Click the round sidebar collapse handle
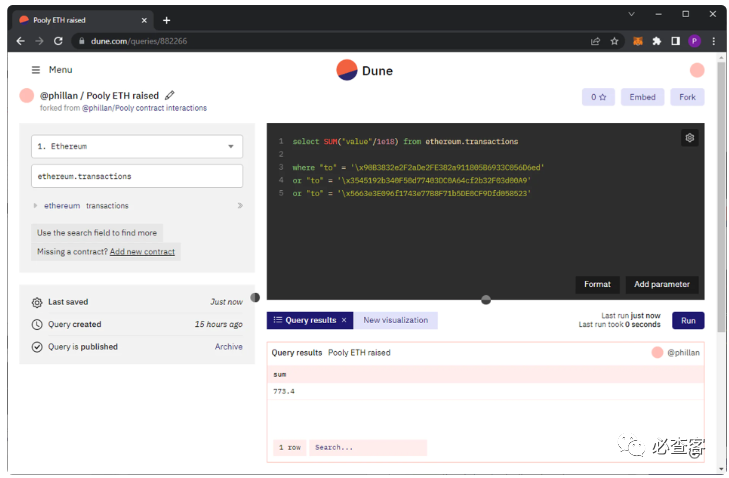Viewport: 729px width, 478px height. 255,297
